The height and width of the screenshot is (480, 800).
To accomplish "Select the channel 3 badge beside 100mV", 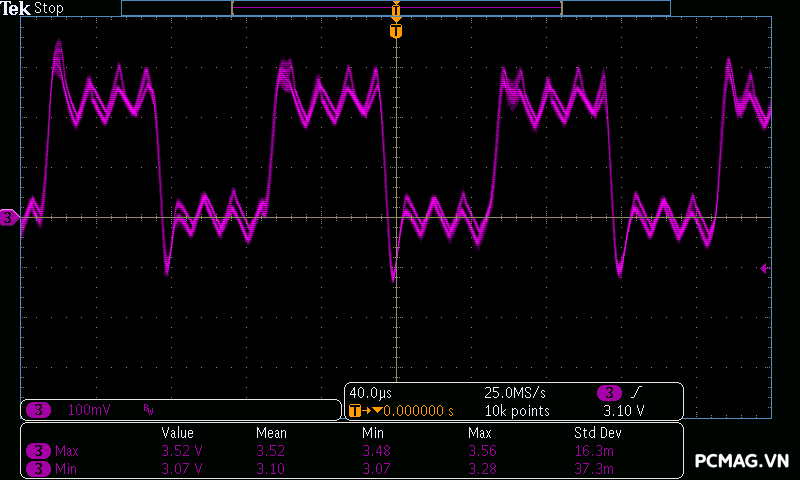I will point(38,410).
